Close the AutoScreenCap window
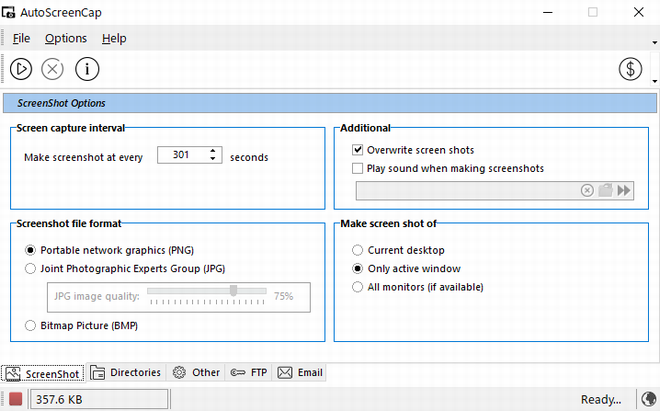 639,12
